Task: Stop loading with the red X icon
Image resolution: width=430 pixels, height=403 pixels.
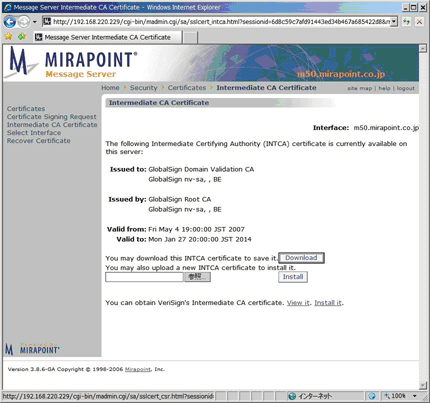Action: tap(419, 22)
